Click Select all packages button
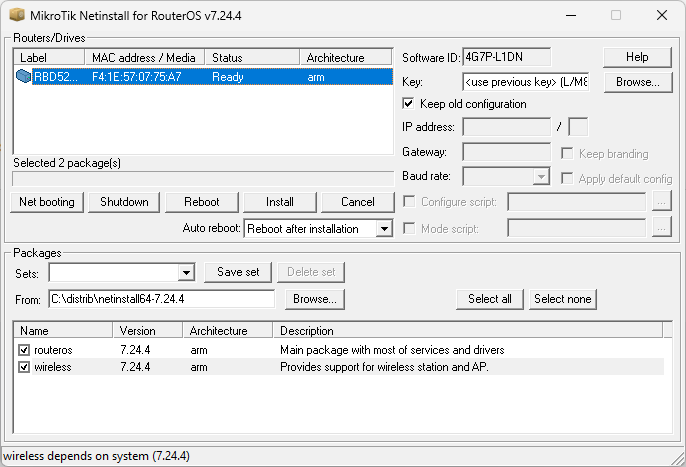Screen dimensions: 686x467 tap(490, 299)
